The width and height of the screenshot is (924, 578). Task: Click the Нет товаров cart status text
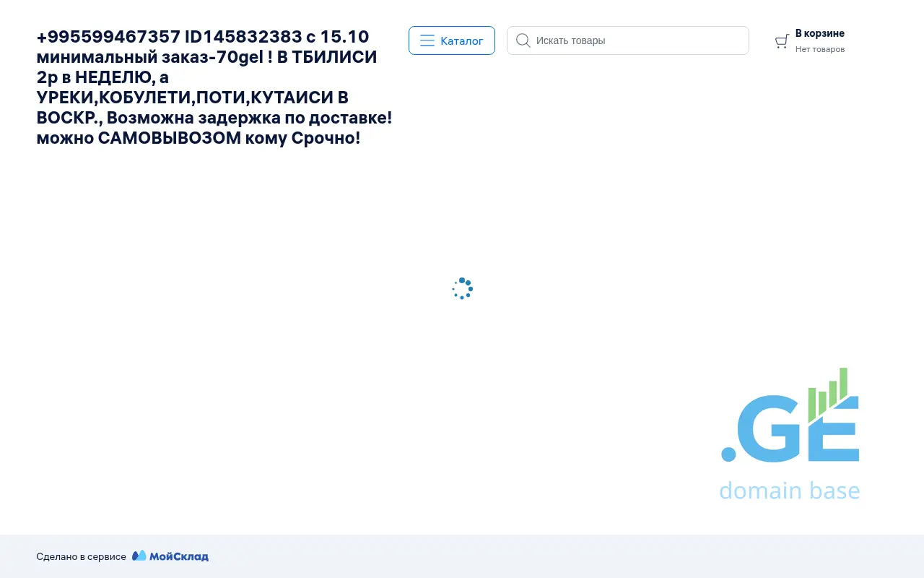coord(819,49)
